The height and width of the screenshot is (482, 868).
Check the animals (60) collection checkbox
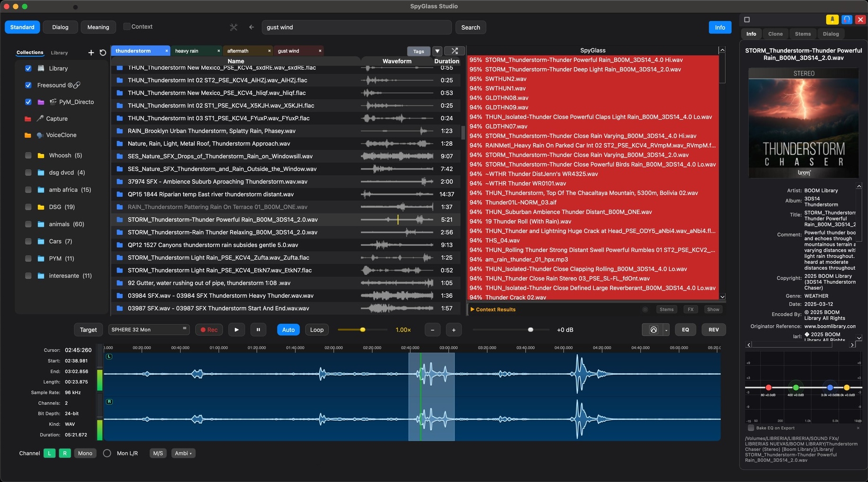tap(28, 224)
